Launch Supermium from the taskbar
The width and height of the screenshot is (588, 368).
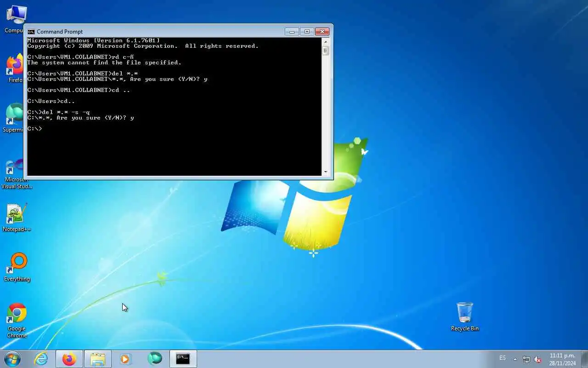[x=155, y=359]
